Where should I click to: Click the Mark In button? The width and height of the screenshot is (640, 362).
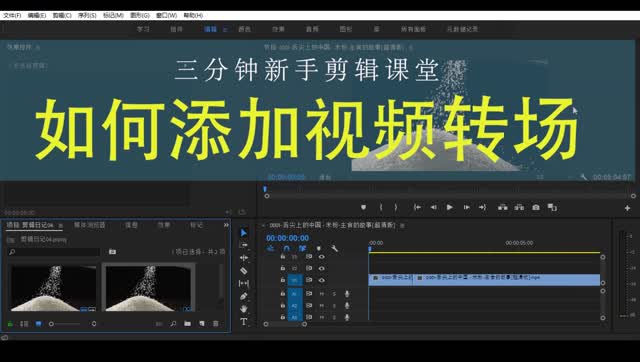pos(381,207)
